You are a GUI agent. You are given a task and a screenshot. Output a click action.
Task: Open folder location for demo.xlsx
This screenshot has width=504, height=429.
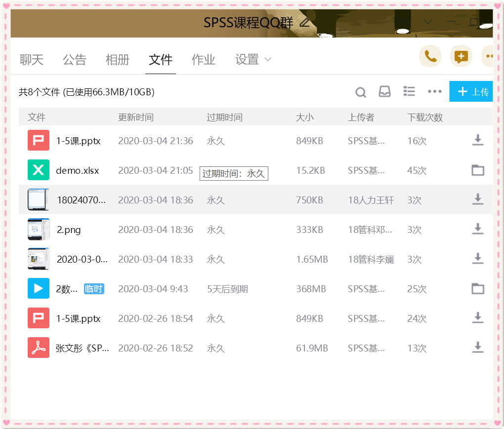[478, 170]
